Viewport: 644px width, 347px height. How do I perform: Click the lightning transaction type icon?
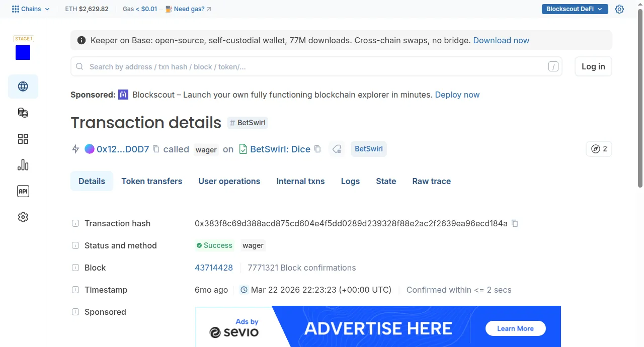click(75, 149)
